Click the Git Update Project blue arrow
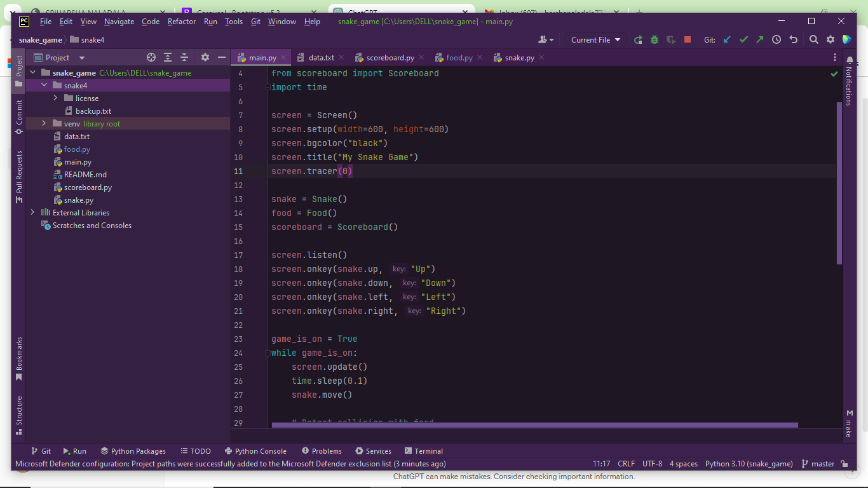Viewport: 868px width, 488px height. [727, 39]
